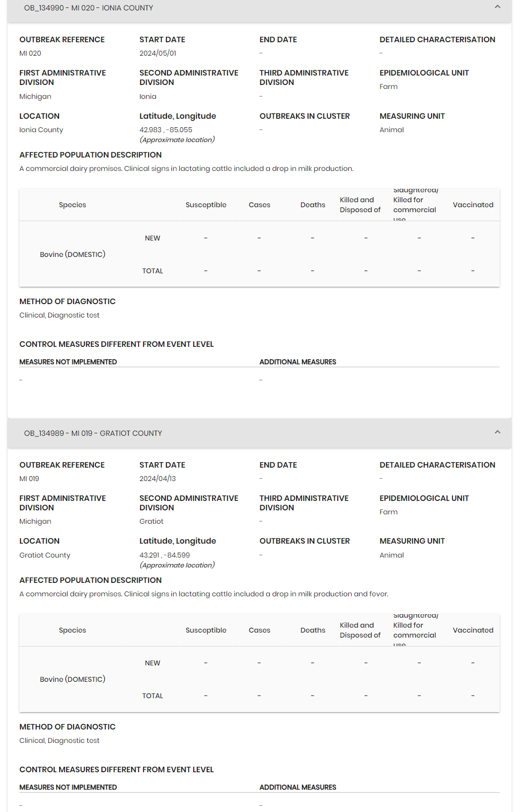Click the TOTAL row label in Gratiot table
Screen dimensions: 521x812
click(152, 696)
